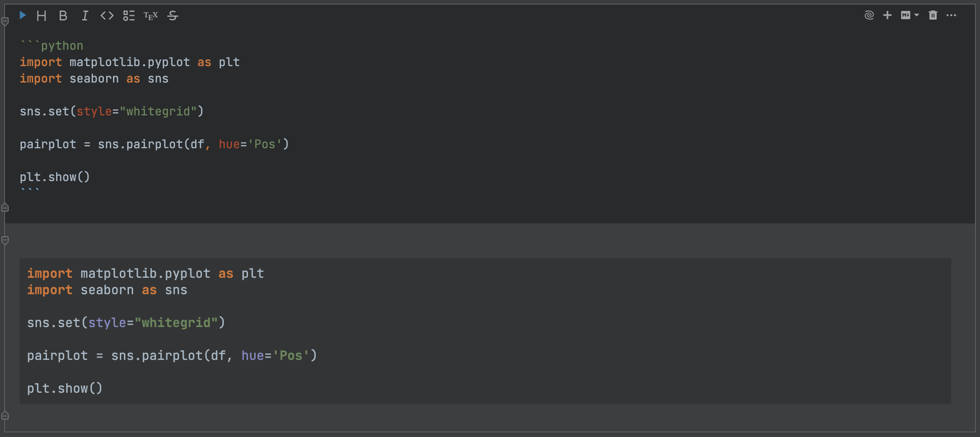980x437 pixels.
Task: Click plt.show() line in the Markdown source
Action: click(55, 177)
